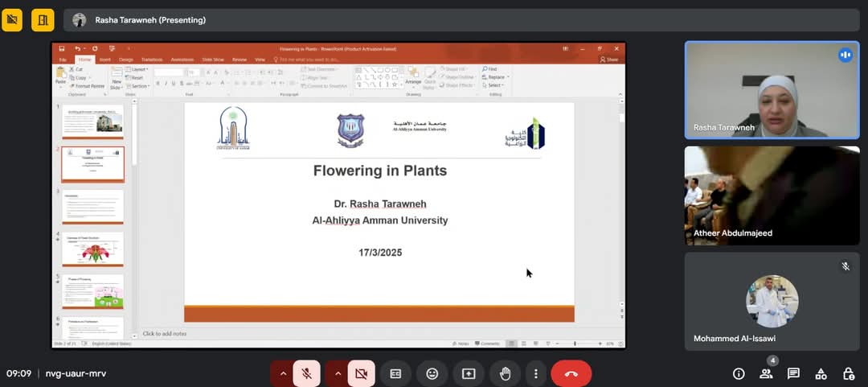This screenshot has height=387, width=868.
Task: Unmute the microphone in the call bar
Action: click(306, 373)
